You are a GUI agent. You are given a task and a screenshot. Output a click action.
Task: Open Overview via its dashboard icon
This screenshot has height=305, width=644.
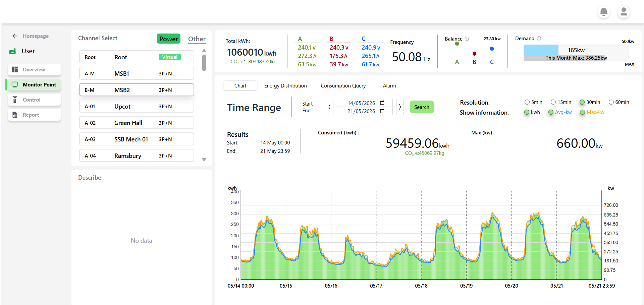click(x=15, y=69)
